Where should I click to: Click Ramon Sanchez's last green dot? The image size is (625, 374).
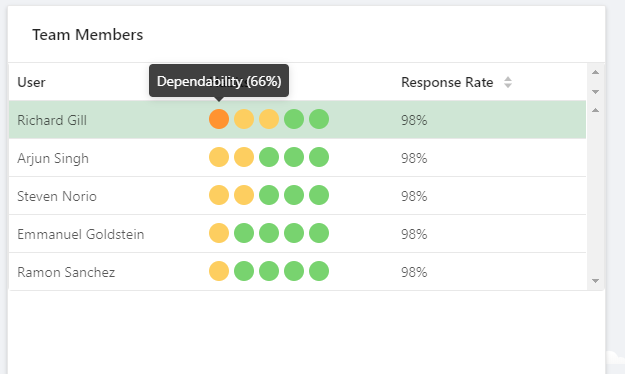pyautogui.click(x=319, y=271)
